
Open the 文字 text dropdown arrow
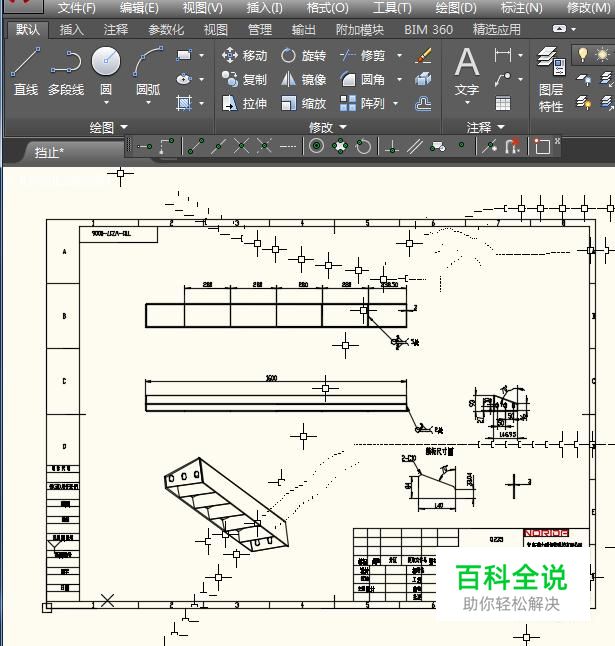click(x=468, y=103)
